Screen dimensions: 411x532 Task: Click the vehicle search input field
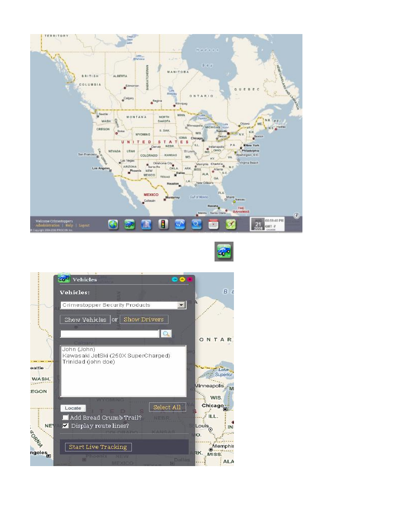coord(110,334)
